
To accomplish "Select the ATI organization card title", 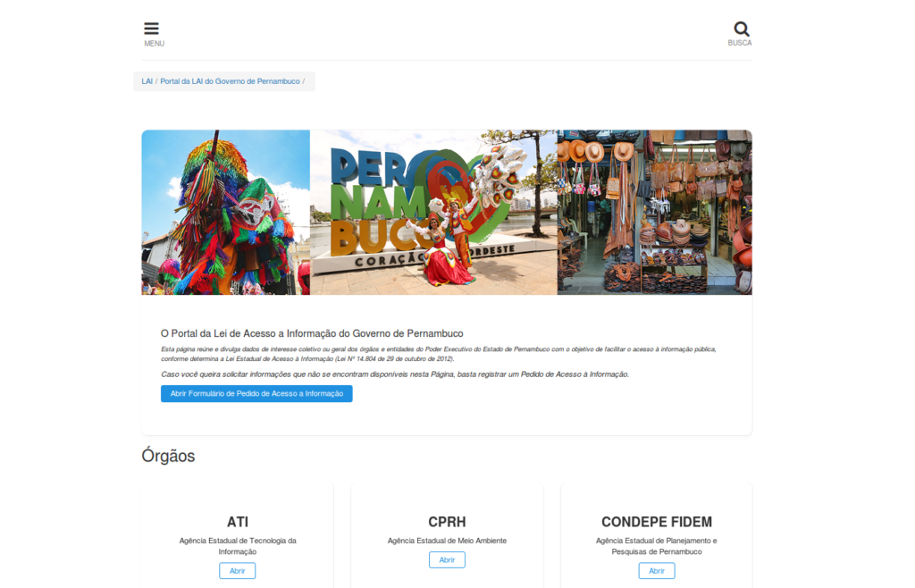I will 237,522.
